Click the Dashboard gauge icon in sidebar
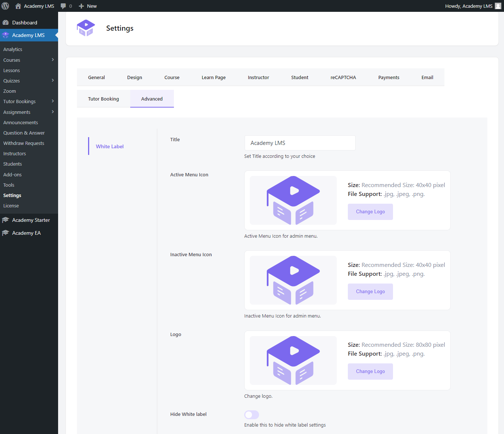Screen dimensions: 504x434 pyautogui.click(x=6, y=22)
